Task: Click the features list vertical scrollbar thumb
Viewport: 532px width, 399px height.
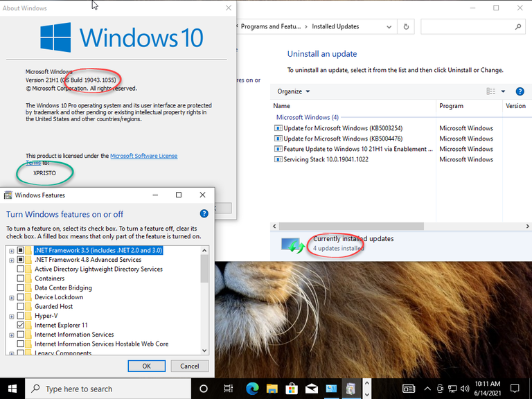Action: point(204,269)
